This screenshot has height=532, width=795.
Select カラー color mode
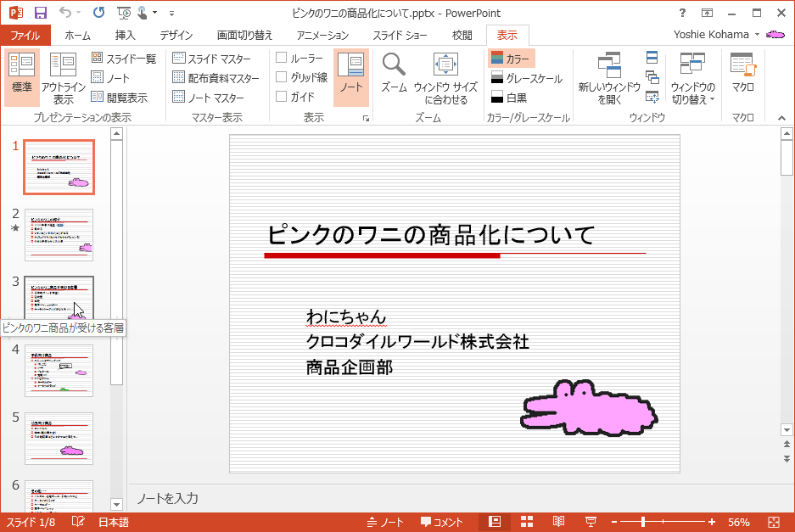pos(511,59)
